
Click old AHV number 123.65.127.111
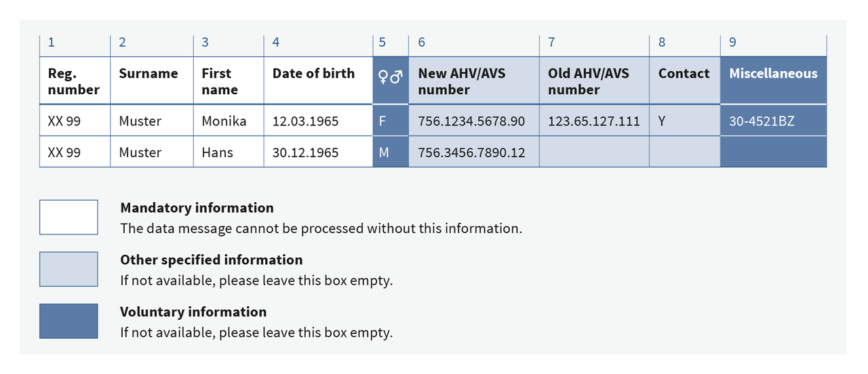[593, 121]
